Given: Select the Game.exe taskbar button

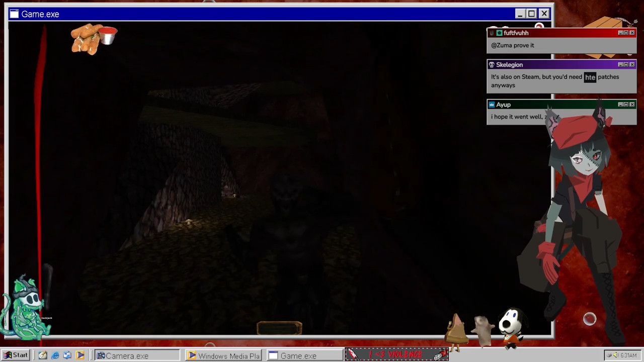Looking at the screenshot, I should point(304,355).
